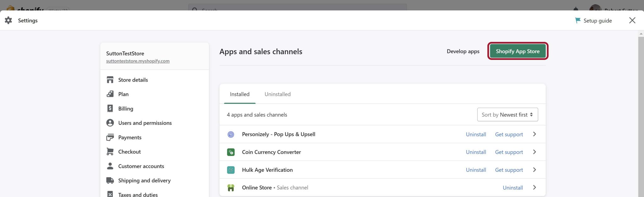Expand the Coin Currency Converter row chevron
The height and width of the screenshot is (197, 644).
[535, 152]
